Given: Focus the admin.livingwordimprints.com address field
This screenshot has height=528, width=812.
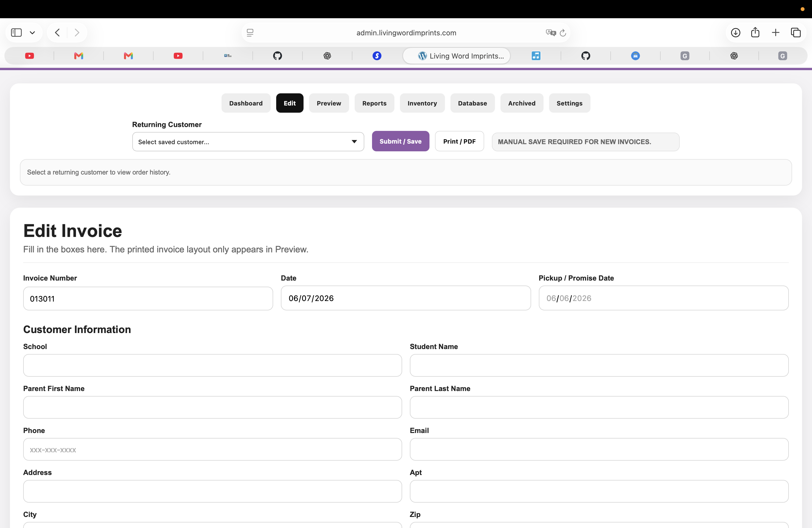Looking at the screenshot, I should point(406,33).
